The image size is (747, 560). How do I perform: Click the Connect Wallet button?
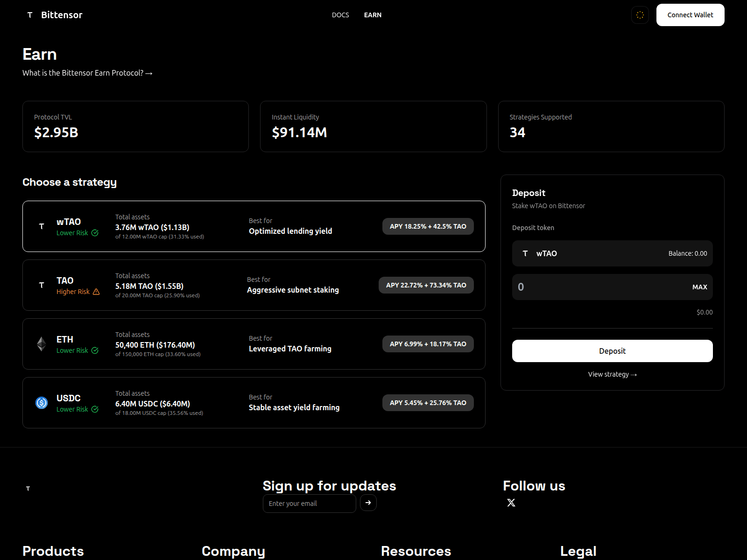690,15
